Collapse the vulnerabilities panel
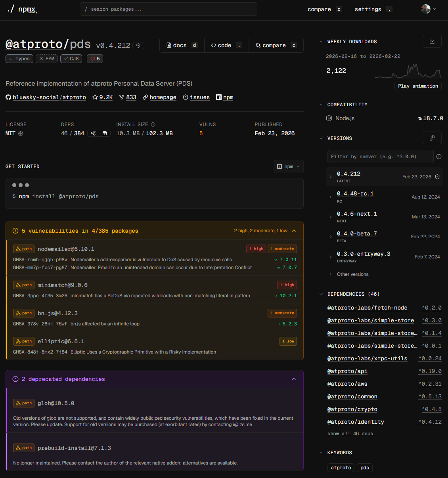 click(294, 231)
